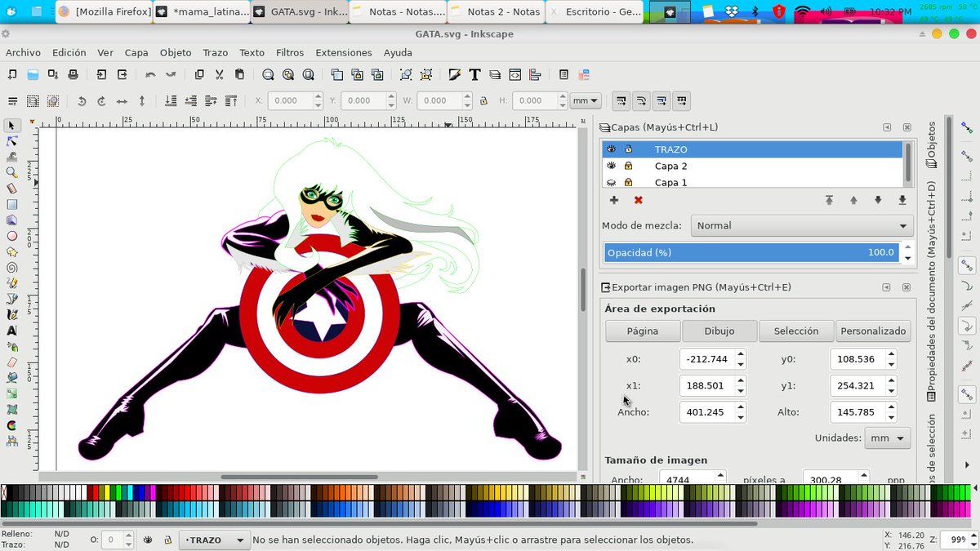Toggle lock of Capa 2 layer

coord(628,166)
